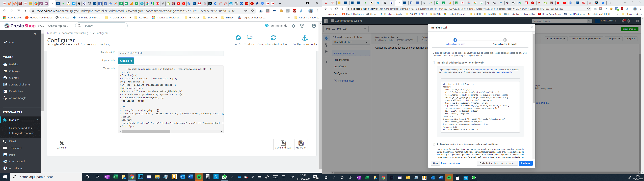Click the PrestaShop logo
The width and height of the screenshot is (644, 181).
pos(20,26)
